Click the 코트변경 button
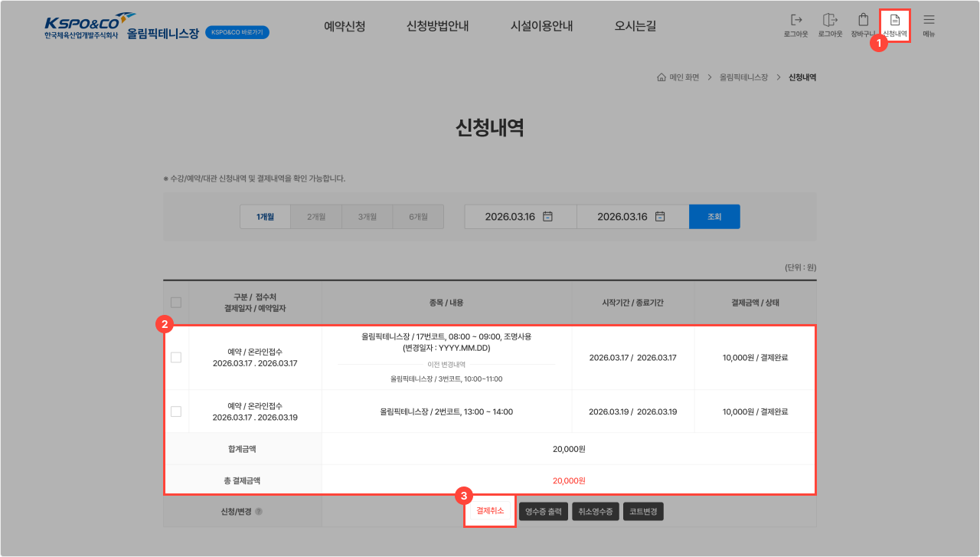Image resolution: width=980 pixels, height=557 pixels. coord(643,511)
